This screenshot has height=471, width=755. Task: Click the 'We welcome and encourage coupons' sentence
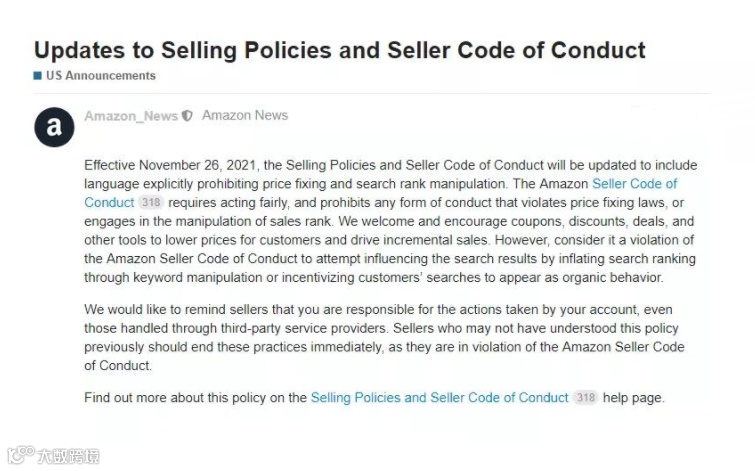pos(520,221)
